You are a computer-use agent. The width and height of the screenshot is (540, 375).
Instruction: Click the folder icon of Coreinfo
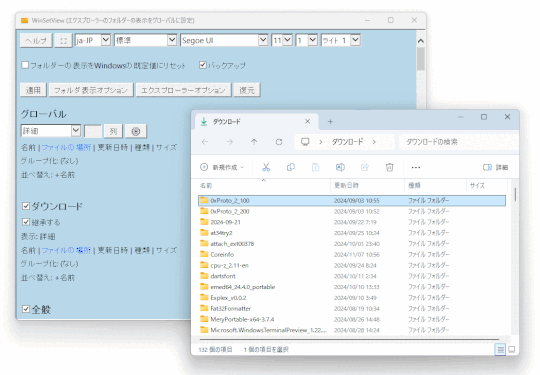click(205, 254)
